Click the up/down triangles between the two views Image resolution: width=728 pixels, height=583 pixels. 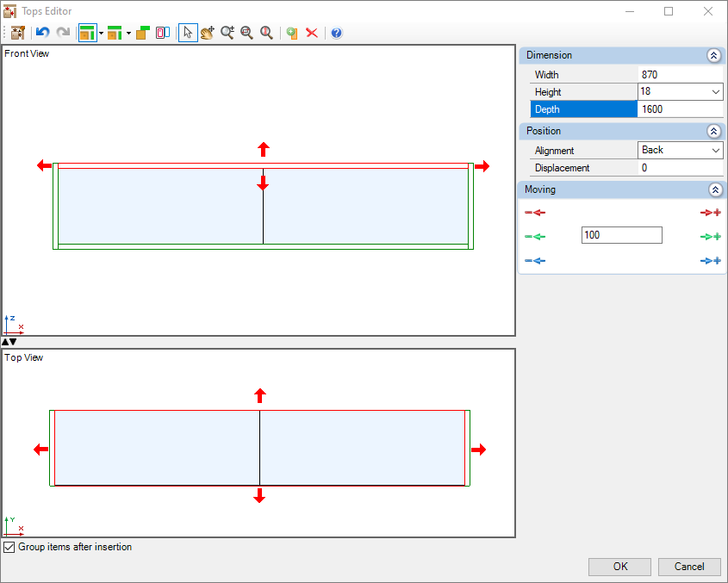[9, 342]
